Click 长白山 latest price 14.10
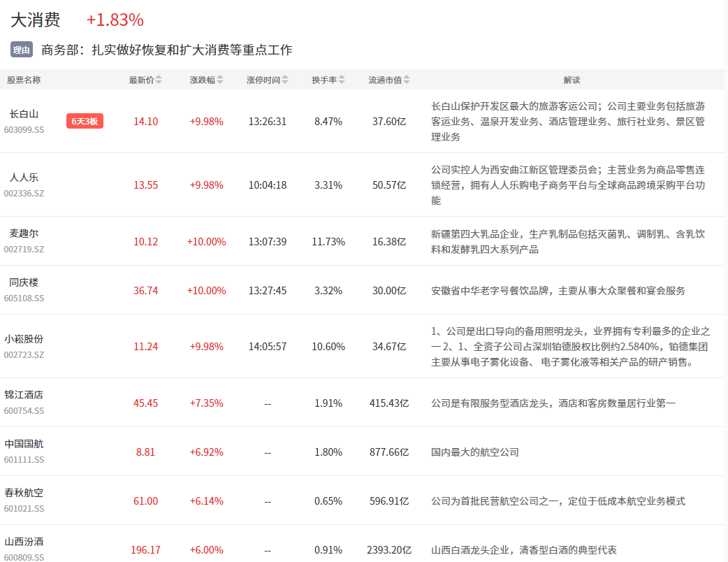Image resolution: width=728 pixels, height=562 pixels. click(146, 122)
